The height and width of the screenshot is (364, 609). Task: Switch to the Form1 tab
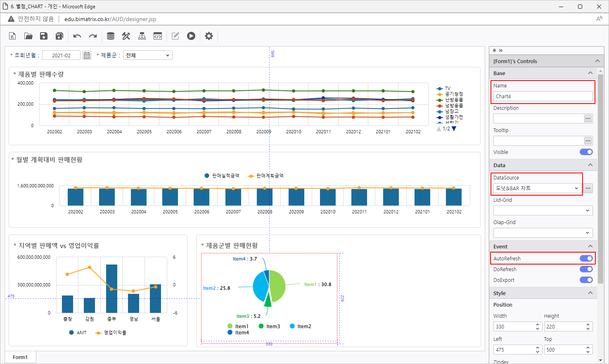(20, 357)
